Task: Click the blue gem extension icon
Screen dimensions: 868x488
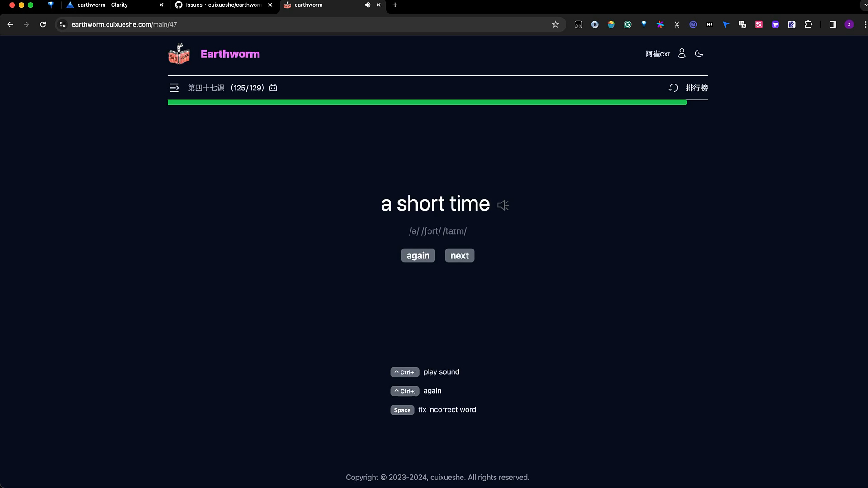Action: 644,24
